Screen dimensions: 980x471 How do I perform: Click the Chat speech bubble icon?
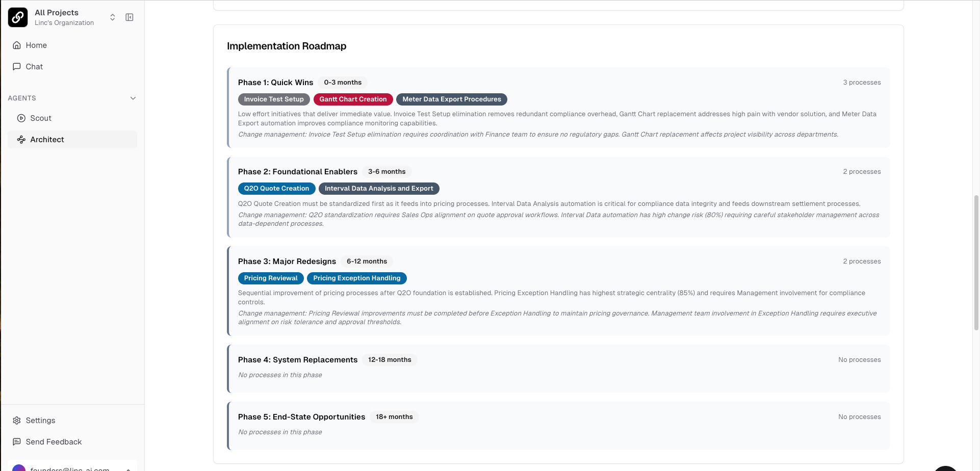pos(17,67)
